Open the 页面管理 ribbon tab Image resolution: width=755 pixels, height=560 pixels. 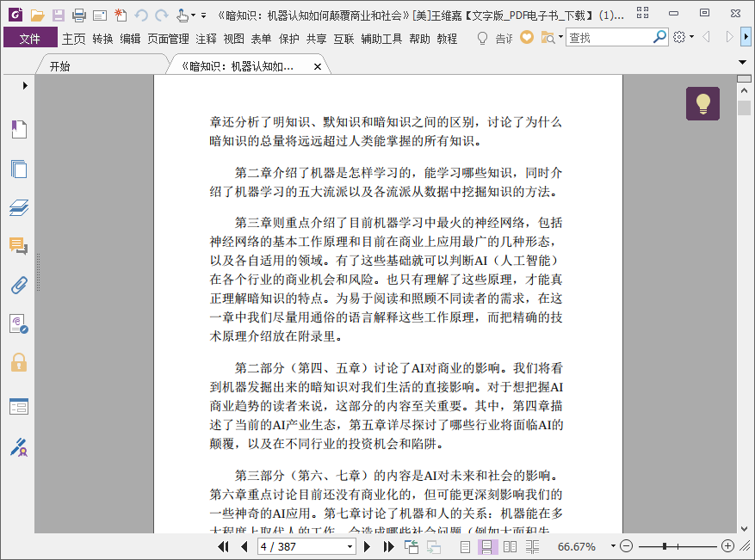tap(168, 39)
